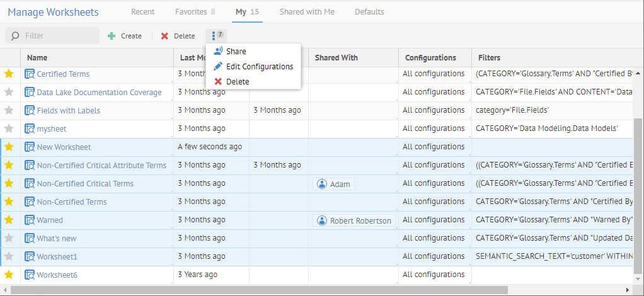This screenshot has height=296, width=644.
Task: Mark Data Lake Documentation Coverage as favorite
Action: (9, 92)
